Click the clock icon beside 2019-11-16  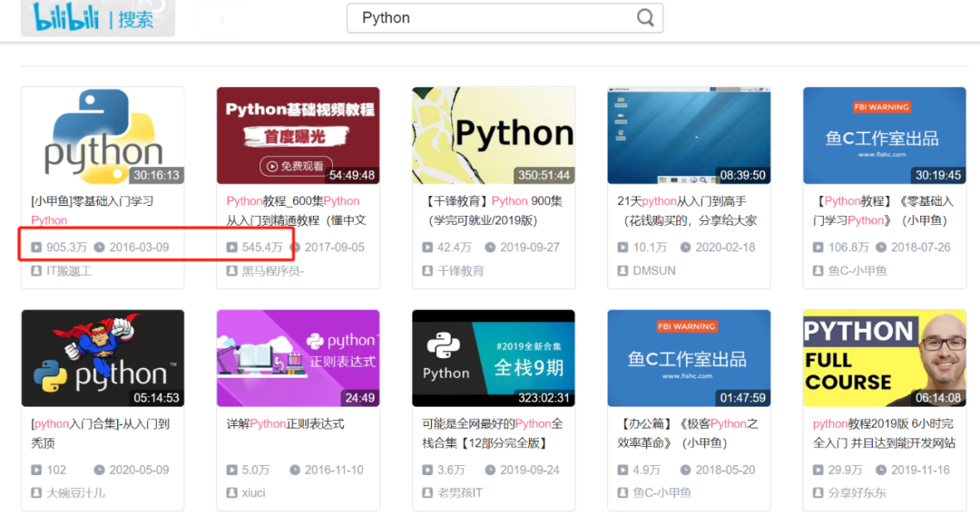(880, 470)
